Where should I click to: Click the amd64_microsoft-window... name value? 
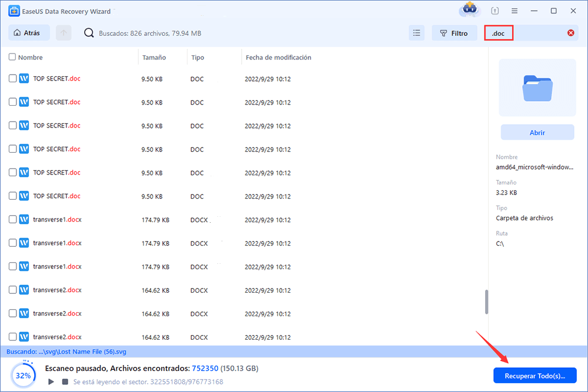[x=534, y=167]
